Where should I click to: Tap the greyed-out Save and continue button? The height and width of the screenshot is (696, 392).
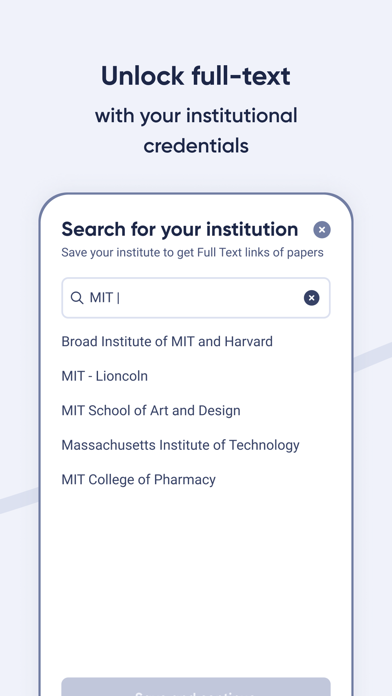[196, 687]
